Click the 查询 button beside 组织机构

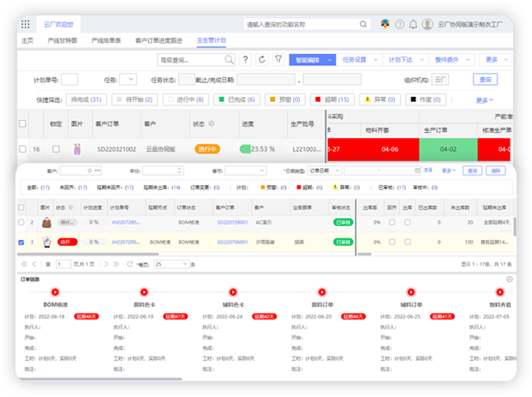point(486,80)
